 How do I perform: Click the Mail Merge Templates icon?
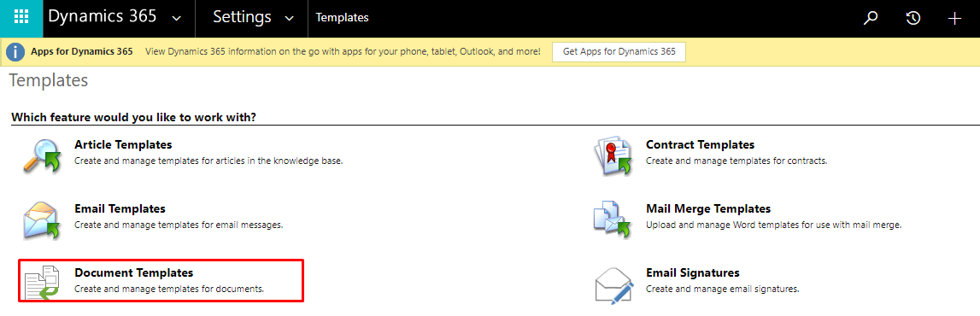point(613,219)
